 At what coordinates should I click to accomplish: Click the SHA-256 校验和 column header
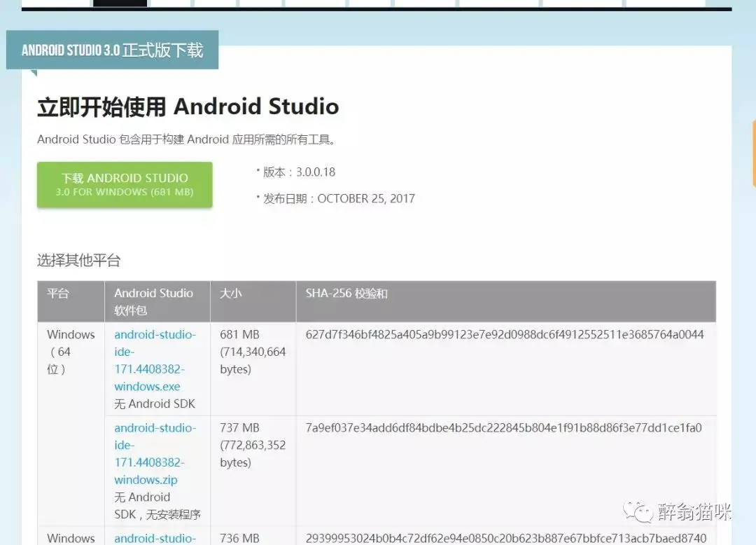coord(506,301)
